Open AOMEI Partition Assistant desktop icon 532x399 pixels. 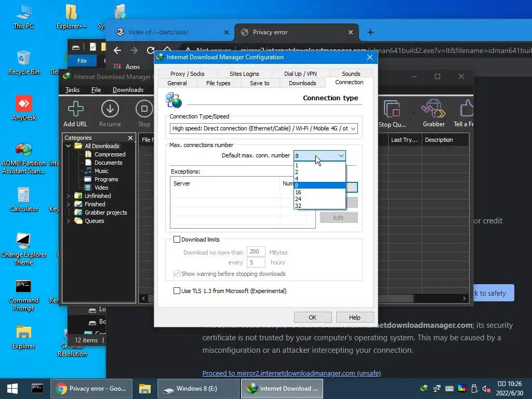24,158
